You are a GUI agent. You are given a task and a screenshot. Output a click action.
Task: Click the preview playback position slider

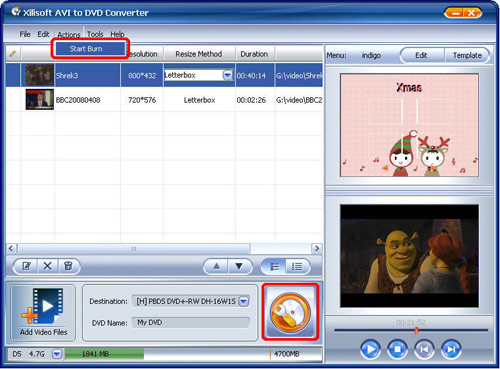click(x=416, y=330)
